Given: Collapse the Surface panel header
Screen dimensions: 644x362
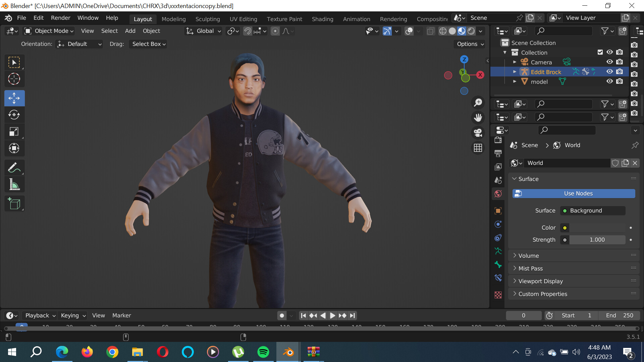Looking at the screenshot, I should point(529,179).
